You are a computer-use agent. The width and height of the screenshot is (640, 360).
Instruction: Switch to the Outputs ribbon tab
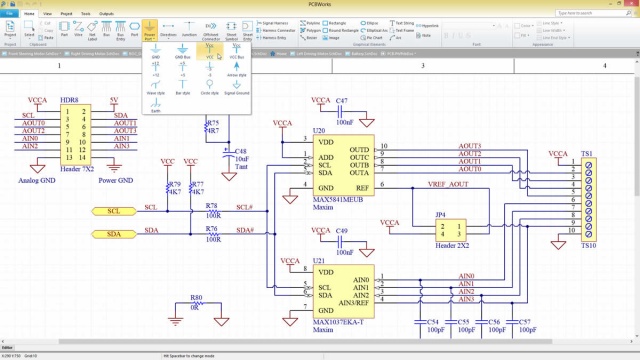pyautogui.click(x=106, y=13)
